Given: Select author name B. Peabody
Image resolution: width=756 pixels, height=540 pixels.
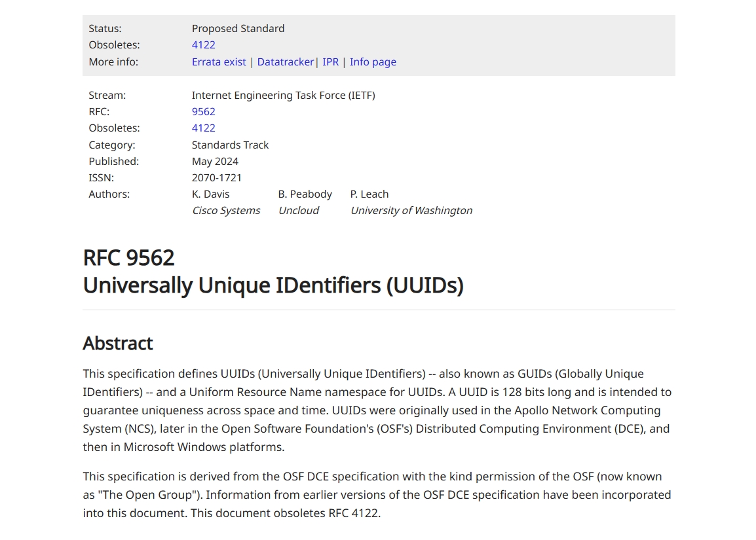Looking at the screenshot, I should (305, 194).
